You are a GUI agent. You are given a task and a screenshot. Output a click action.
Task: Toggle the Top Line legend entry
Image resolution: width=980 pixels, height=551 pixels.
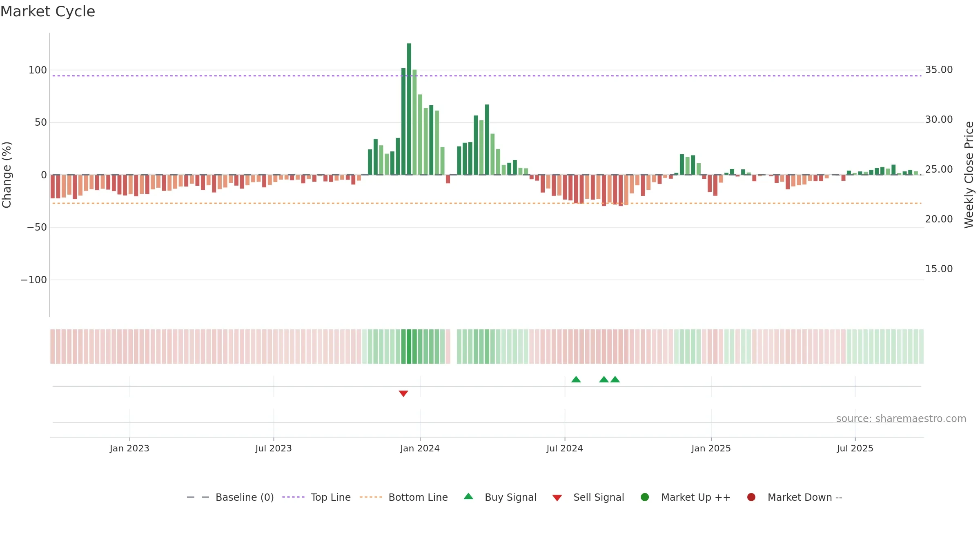316,497
